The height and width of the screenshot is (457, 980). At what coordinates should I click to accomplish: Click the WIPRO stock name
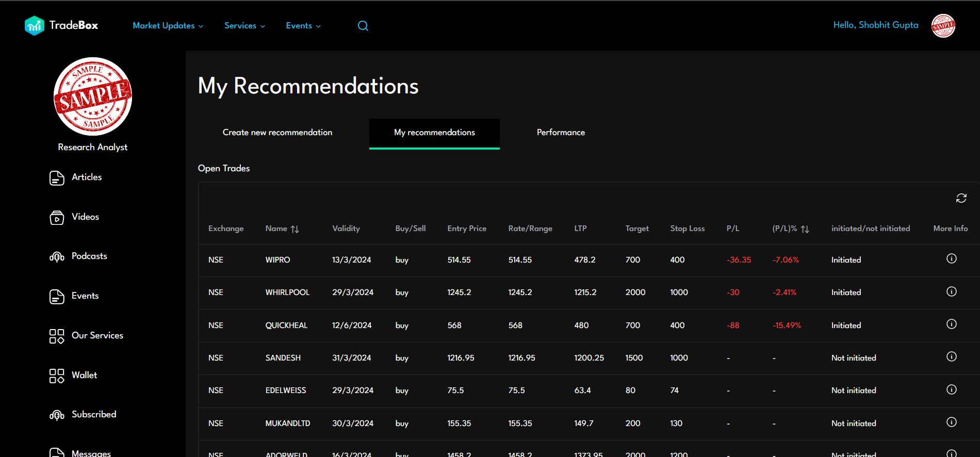277,260
